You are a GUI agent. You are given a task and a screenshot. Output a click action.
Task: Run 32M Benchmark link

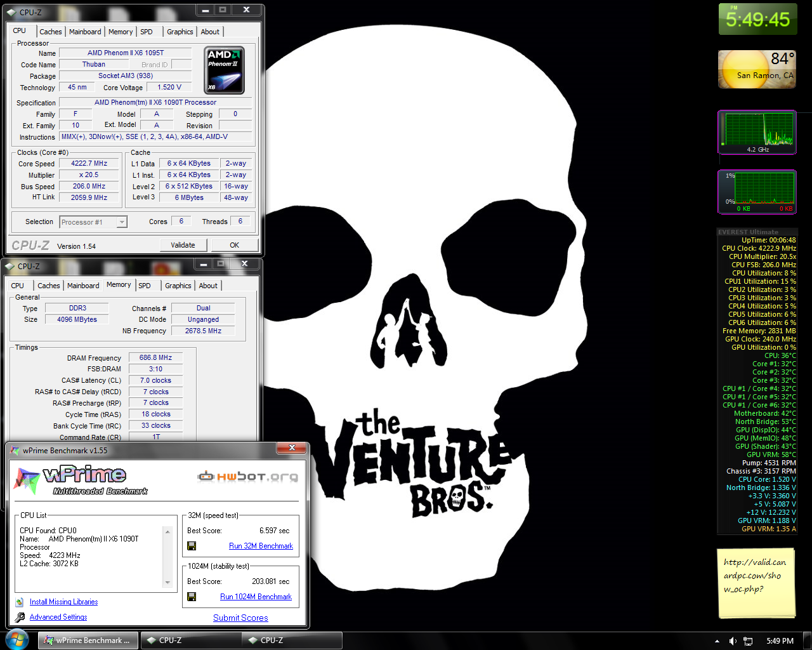click(261, 546)
